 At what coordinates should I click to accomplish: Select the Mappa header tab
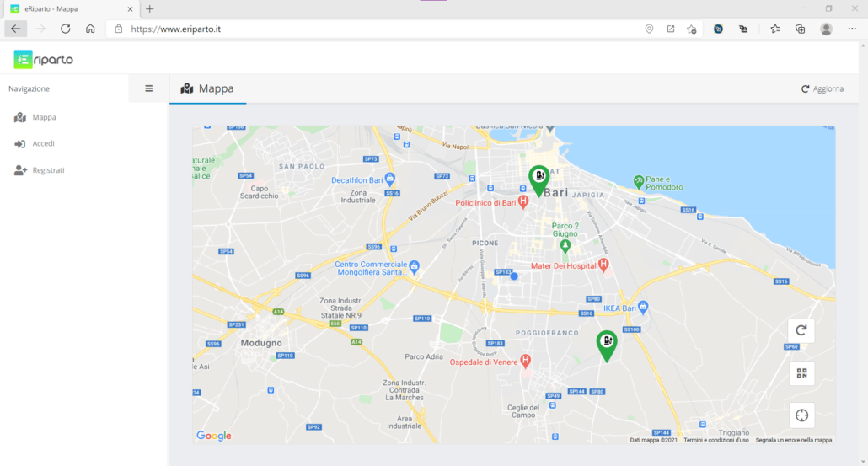(207, 88)
